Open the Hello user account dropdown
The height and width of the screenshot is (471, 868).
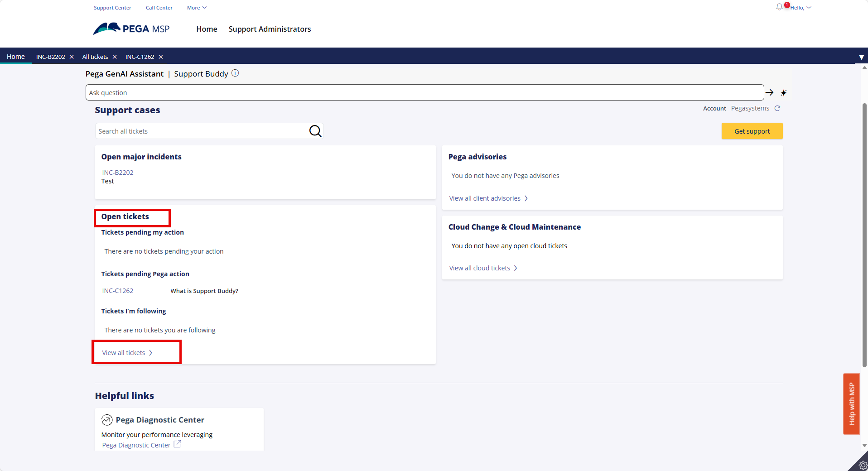tap(797, 7)
